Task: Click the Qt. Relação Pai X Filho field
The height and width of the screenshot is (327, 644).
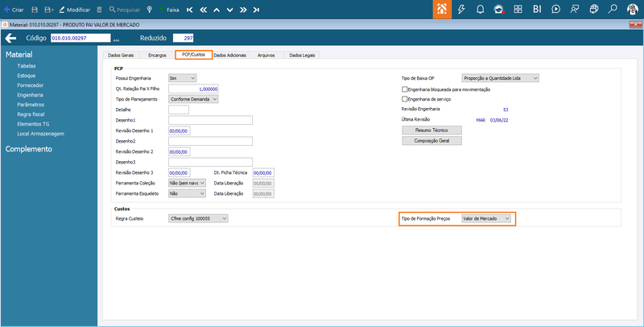Action: pyautogui.click(x=193, y=89)
